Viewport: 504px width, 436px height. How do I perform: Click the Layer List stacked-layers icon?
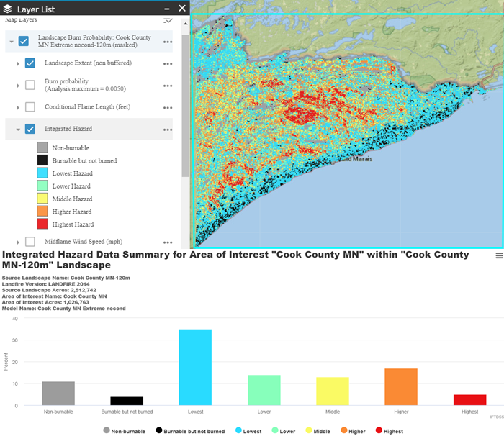point(8,9)
